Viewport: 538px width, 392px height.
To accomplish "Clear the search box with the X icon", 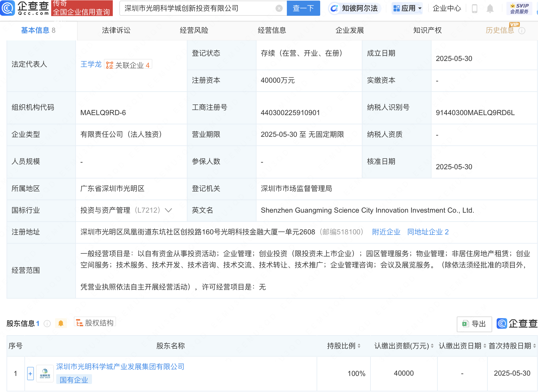I will pos(279,8).
